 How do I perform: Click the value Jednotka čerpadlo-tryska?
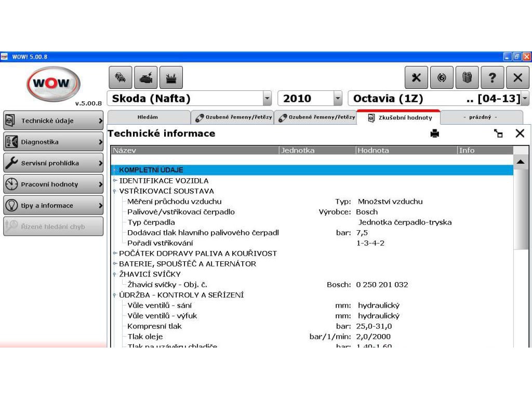click(x=405, y=222)
